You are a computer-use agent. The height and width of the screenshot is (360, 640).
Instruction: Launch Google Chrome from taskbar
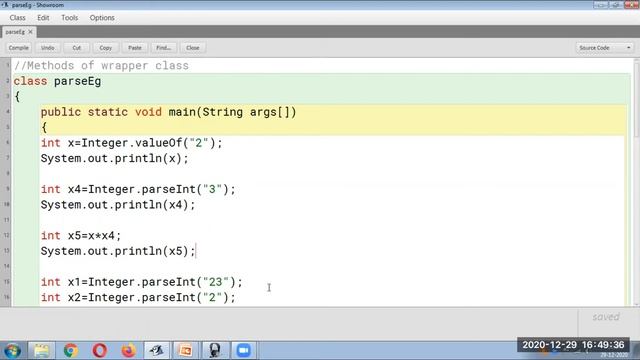pyautogui.click(x=71, y=351)
